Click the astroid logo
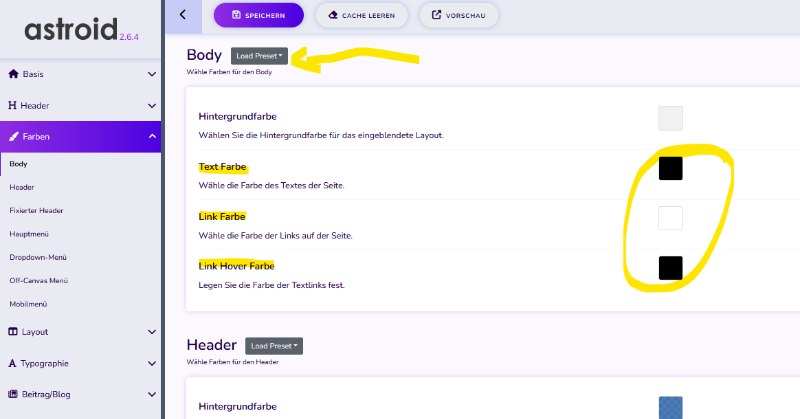This screenshot has width=800, height=419. [71, 29]
